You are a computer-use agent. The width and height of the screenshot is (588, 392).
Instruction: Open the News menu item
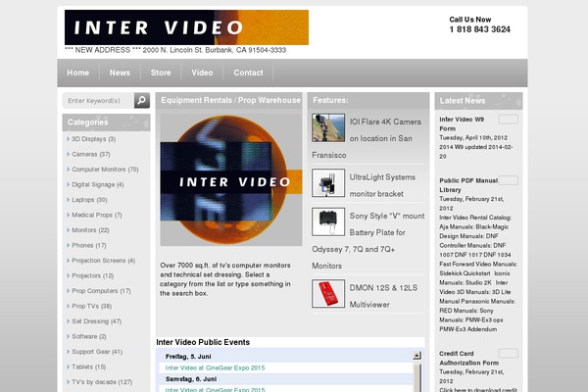[120, 73]
